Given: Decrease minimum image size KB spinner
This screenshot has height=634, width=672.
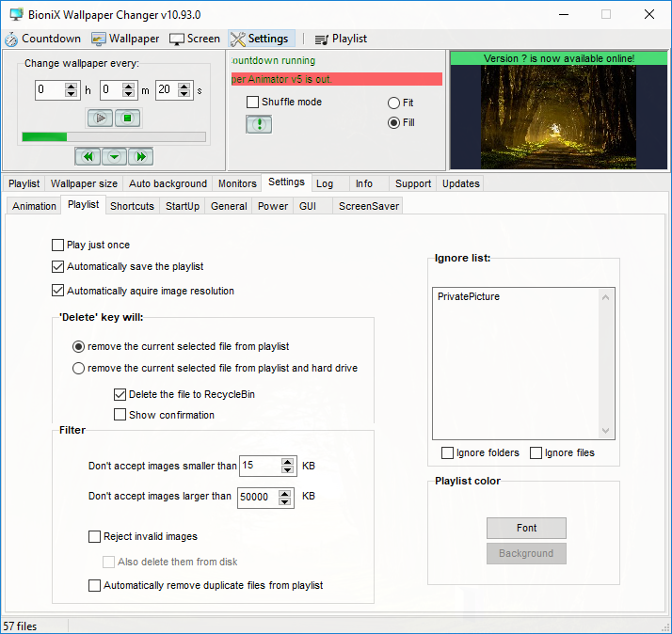Looking at the screenshot, I should tap(288, 469).
